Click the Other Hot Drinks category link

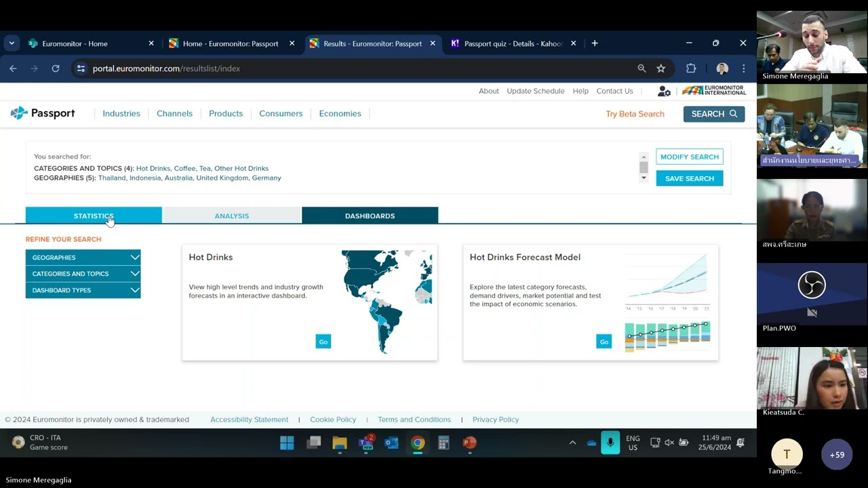pos(241,168)
